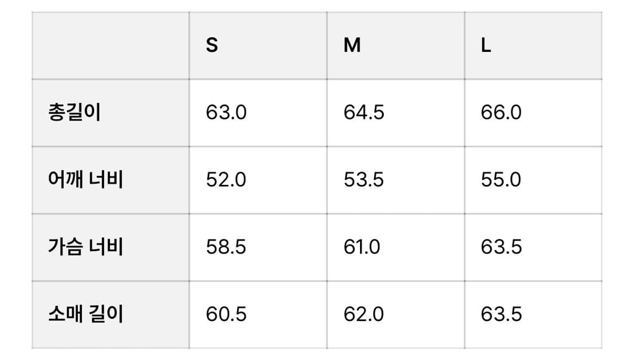This screenshot has height=364, width=634.
Task: Click the empty top-left header cell
Action: pyautogui.click(x=110, y=46)
